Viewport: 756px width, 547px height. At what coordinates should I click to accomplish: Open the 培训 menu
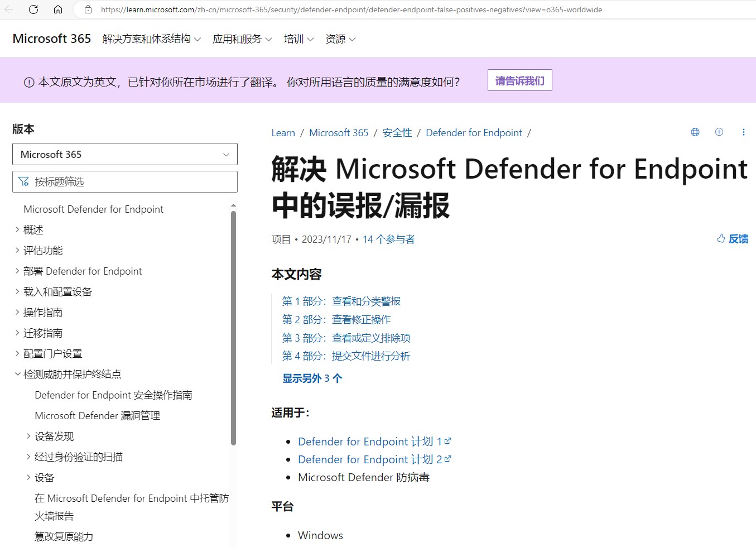coord(298,39)
